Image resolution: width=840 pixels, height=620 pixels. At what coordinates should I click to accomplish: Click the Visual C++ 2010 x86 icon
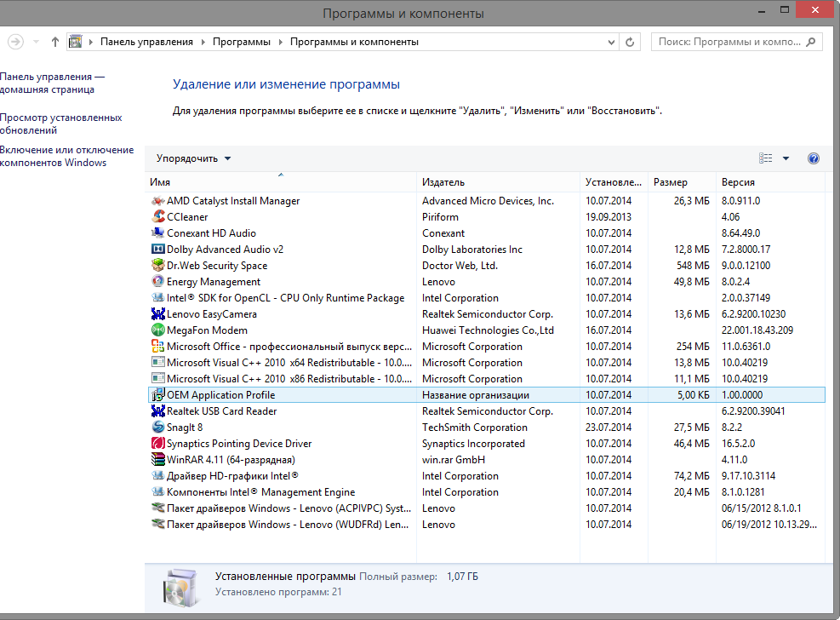pyautogui.click(x=158, y=378)
